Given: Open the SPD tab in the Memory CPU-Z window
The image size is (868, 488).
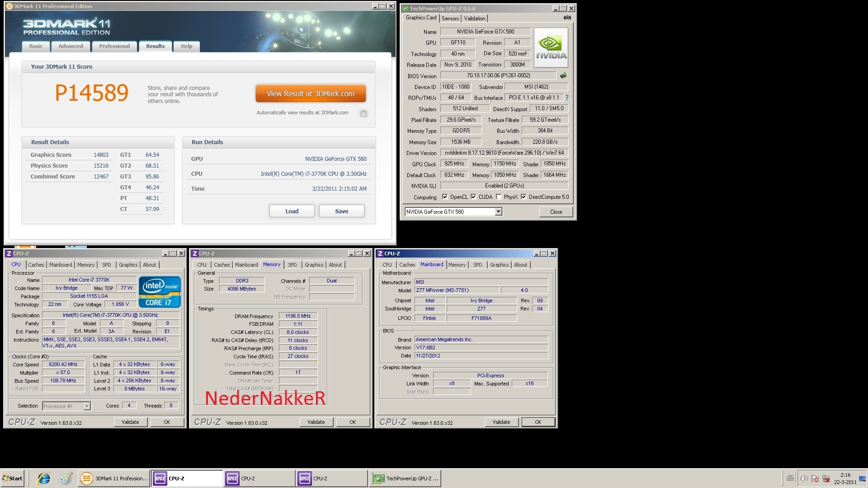Looking at the screenshot, I should point(292,265).
